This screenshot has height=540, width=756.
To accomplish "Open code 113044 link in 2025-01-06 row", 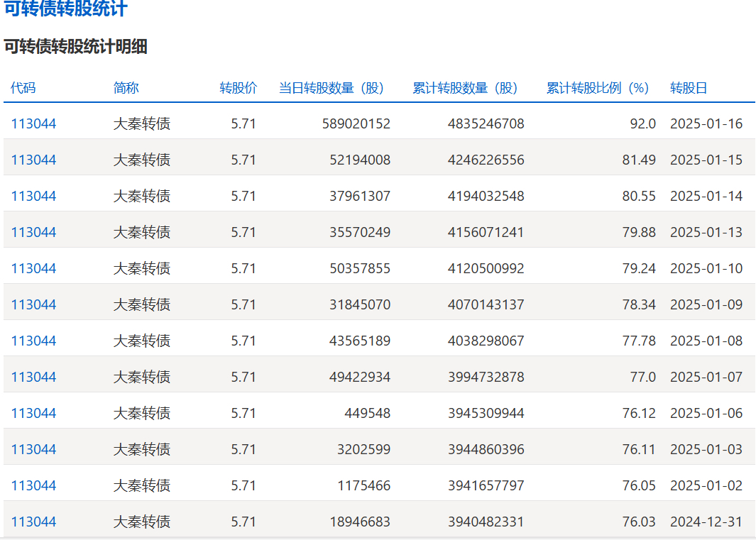I will (33, 413).
